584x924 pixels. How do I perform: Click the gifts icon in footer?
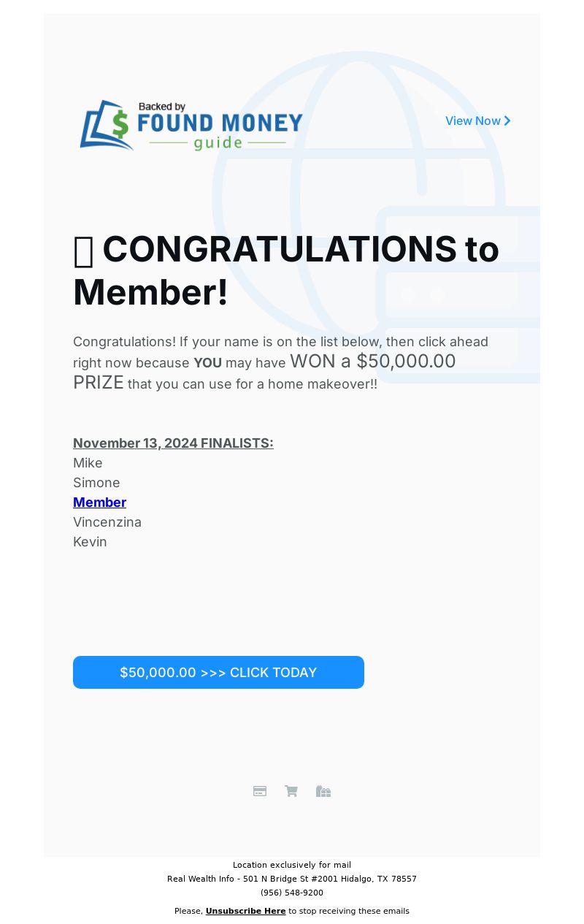[323, 791]
